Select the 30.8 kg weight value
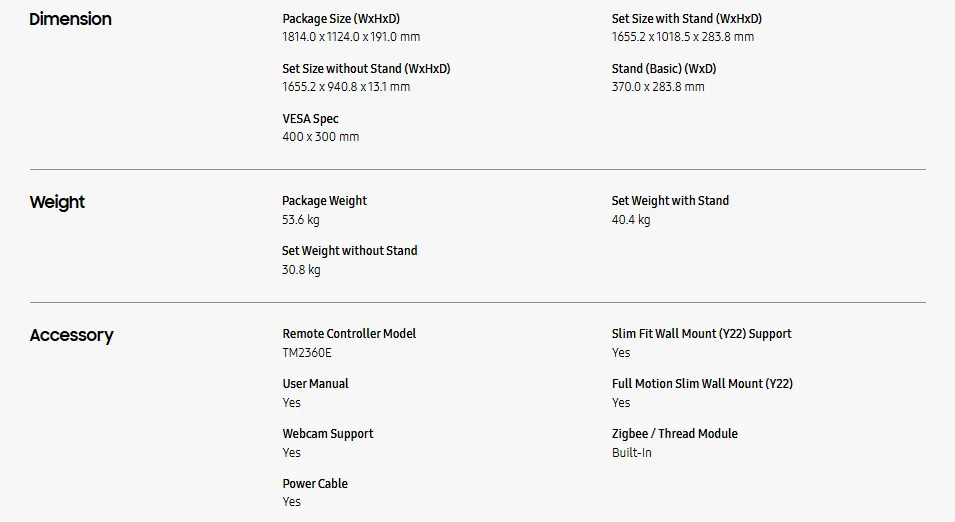Viewport: 955px width, 522px height. click(301, 270)
